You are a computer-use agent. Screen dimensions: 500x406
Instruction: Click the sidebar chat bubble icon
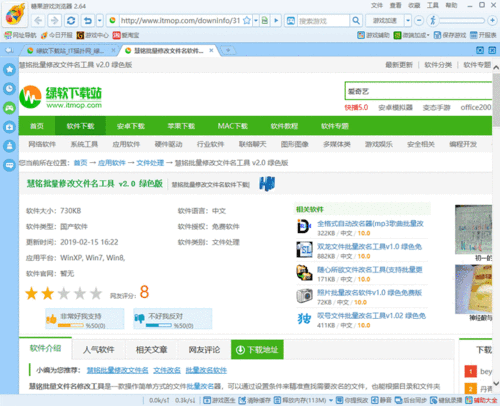(9, 165)
